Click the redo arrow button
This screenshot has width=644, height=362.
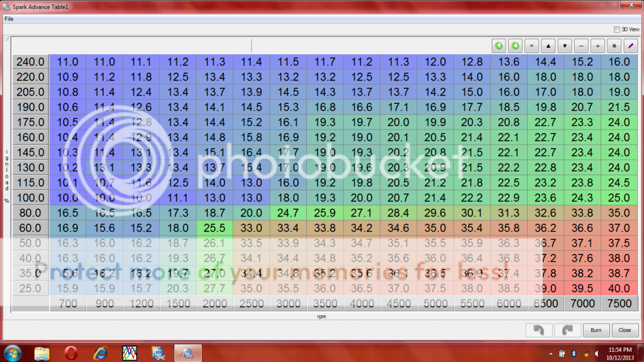tap(567, 330)
